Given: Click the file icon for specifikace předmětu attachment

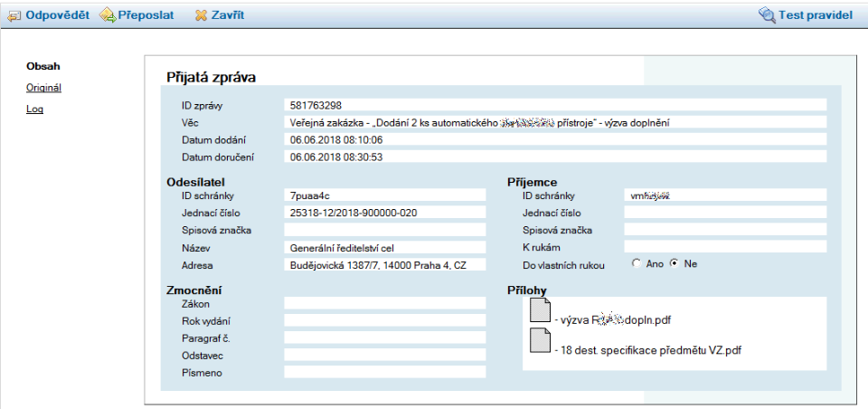Looking at the screenshot, I should [540, 342].
